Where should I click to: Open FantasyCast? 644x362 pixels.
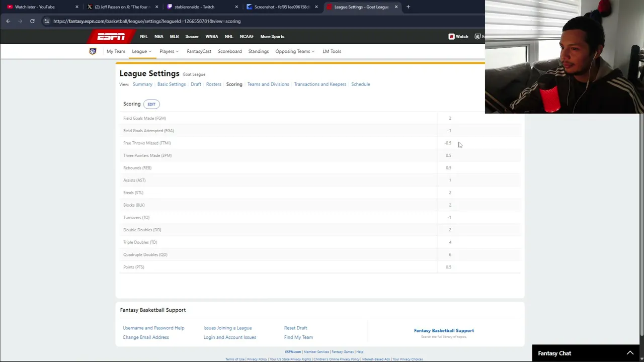coord(199,51)
